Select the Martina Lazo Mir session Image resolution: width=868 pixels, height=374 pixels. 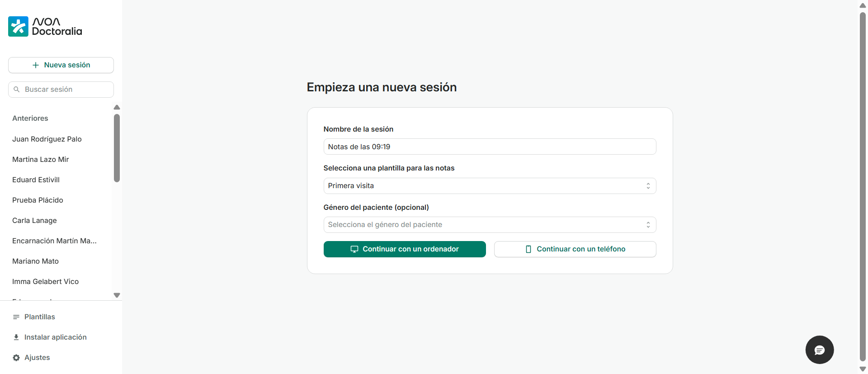pyautogui.click(x=41, y=160)
